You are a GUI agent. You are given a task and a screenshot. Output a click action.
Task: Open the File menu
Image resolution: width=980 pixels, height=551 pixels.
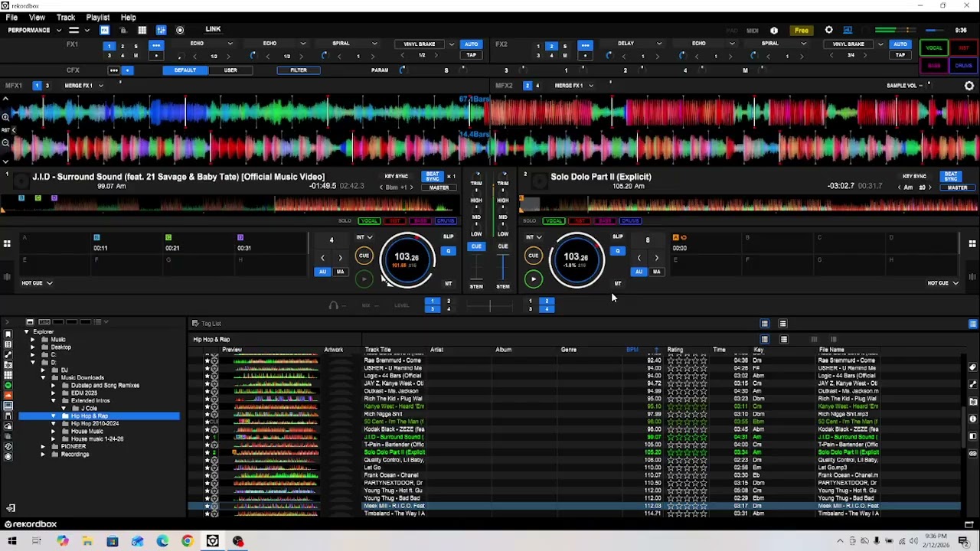click(x=11, y=18)
